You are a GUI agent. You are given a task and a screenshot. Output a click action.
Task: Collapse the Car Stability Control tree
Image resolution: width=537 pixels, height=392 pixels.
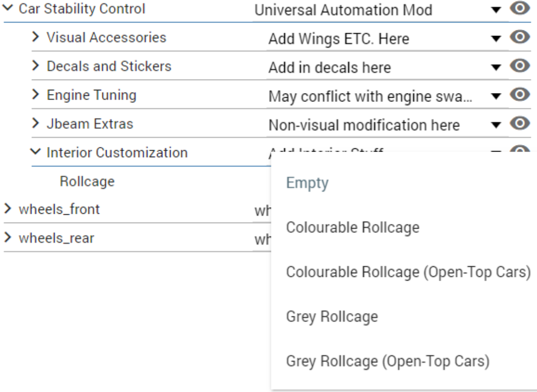pyautogui.click(x=8, y=9)
